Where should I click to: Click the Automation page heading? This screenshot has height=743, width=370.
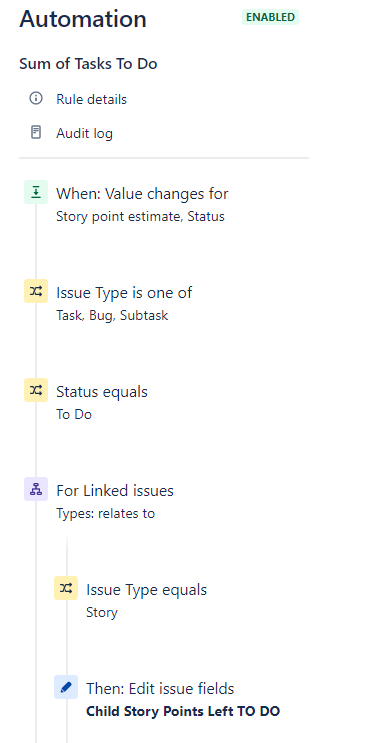pos(83,19)
